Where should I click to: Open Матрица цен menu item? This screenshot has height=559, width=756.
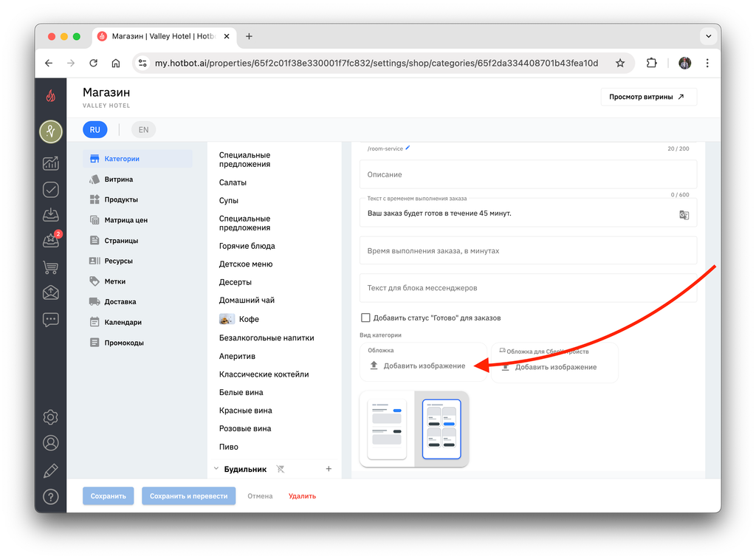pos(137,220)
